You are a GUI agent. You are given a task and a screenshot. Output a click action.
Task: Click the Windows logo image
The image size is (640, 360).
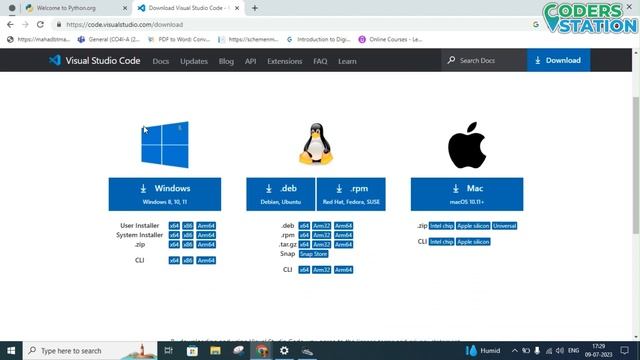click(x=165, y=144)
